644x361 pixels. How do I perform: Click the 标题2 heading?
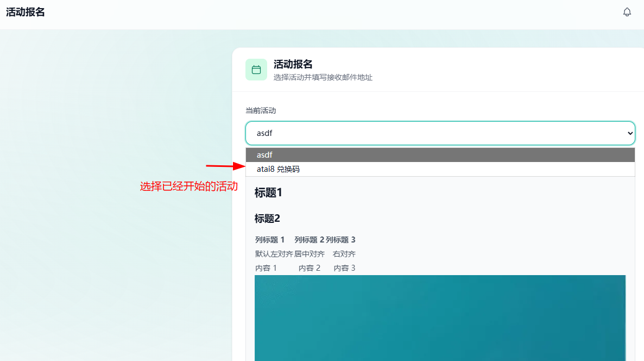pos(267,219)
